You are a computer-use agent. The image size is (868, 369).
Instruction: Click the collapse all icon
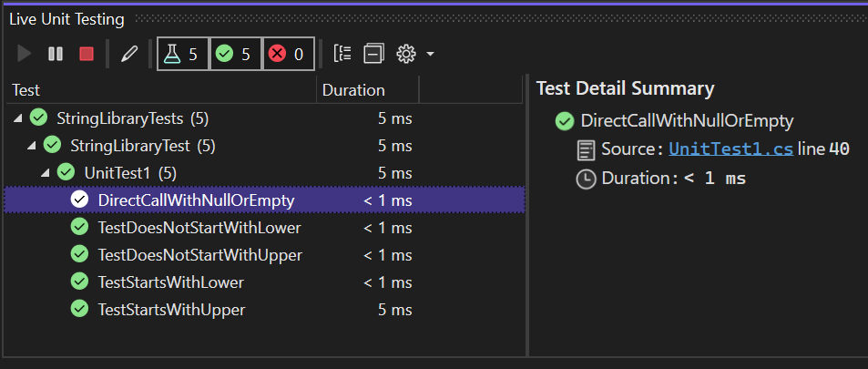[x=373, y=54]
